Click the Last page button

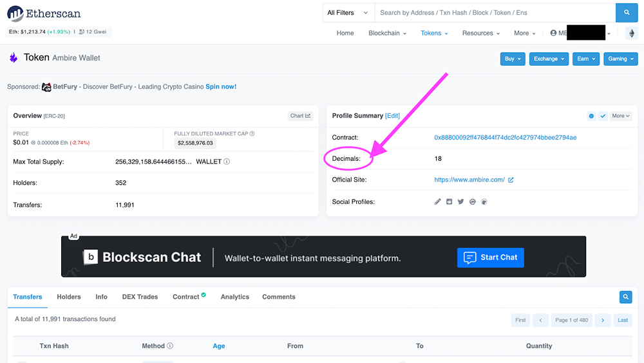623,321
